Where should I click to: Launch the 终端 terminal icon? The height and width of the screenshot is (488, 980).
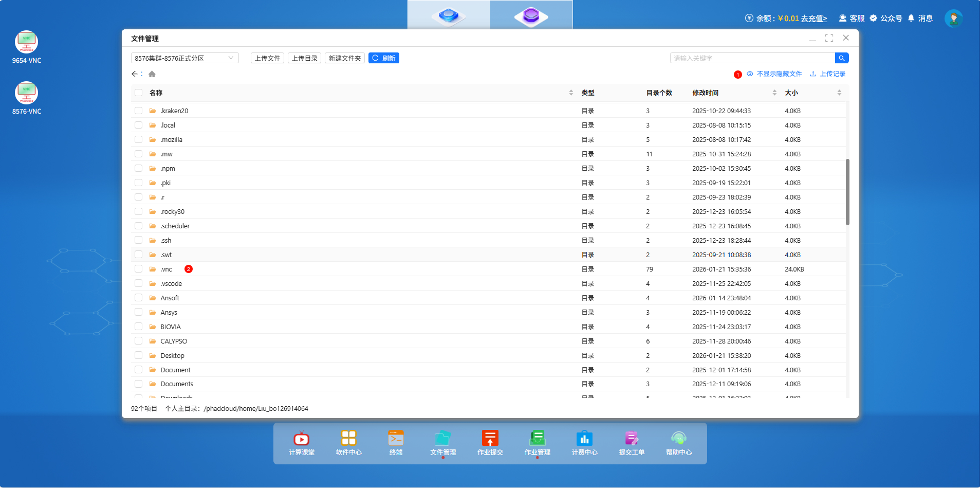pos(396,442)
